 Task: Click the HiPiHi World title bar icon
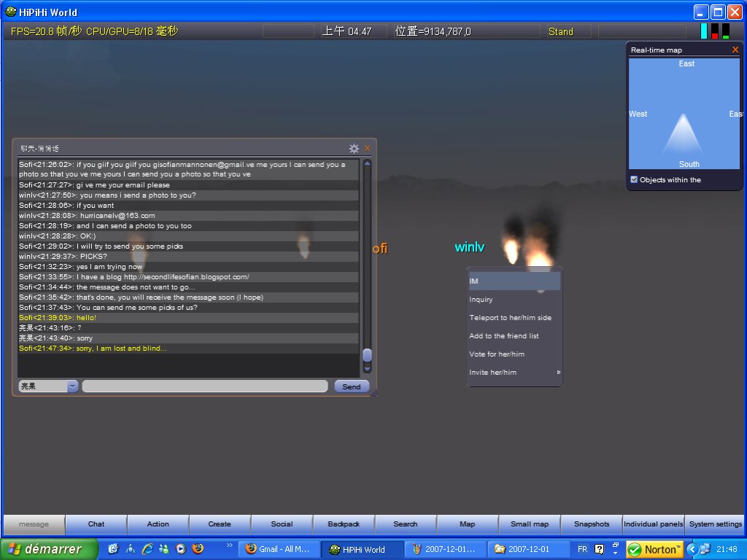pyautogui.click(x=10, y=12)
